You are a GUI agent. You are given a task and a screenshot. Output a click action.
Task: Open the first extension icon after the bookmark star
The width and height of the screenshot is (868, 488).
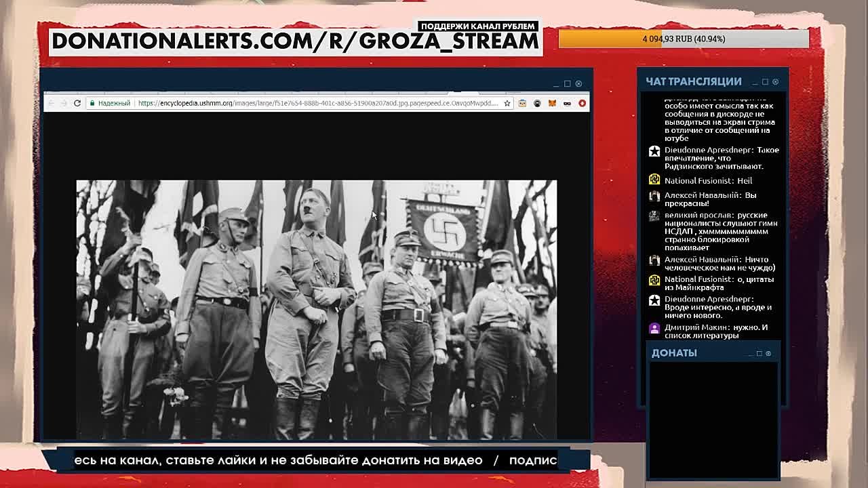pyautogui.click(x=522, y=103)
